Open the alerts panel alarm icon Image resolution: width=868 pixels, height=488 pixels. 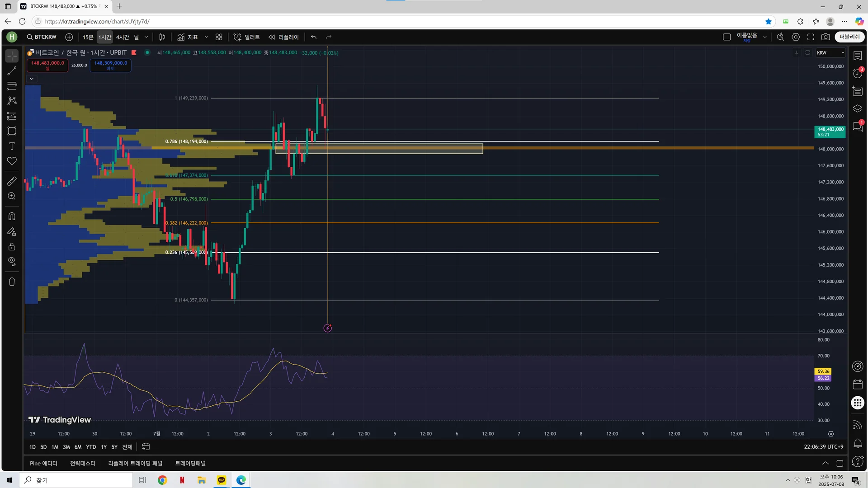(858, 73)
